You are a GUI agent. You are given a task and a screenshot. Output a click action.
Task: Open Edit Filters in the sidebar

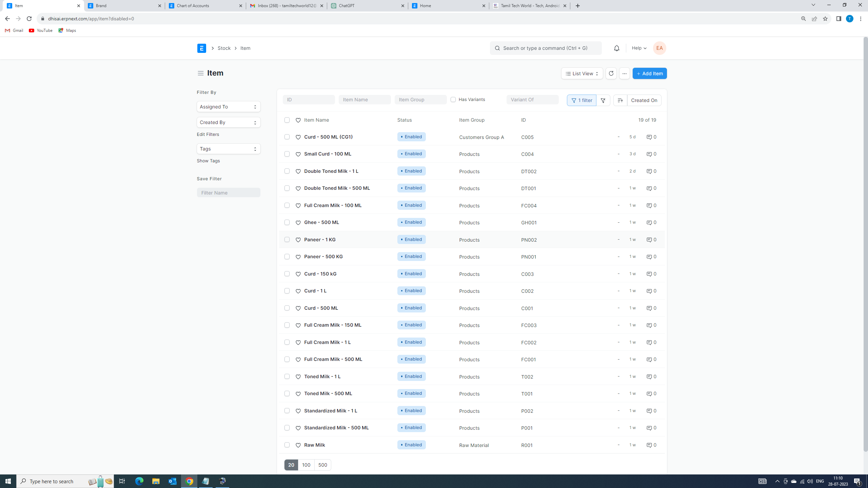[208, 134]
